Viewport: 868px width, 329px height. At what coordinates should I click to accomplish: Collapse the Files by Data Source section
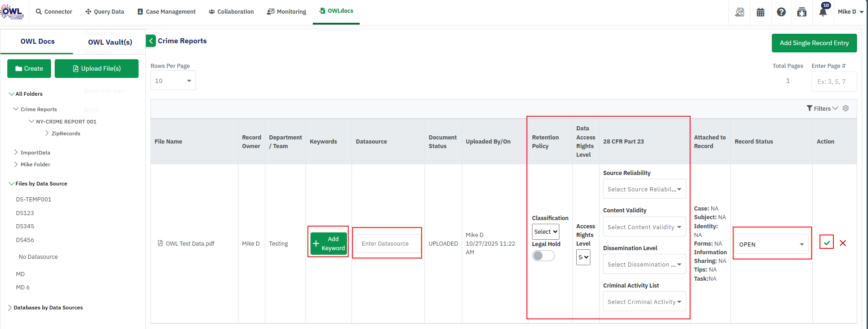coord(11,184)
